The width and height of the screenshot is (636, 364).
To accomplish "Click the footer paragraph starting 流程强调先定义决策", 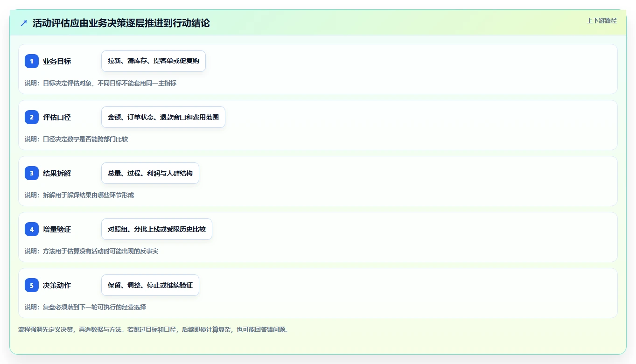I will (154, 329).
